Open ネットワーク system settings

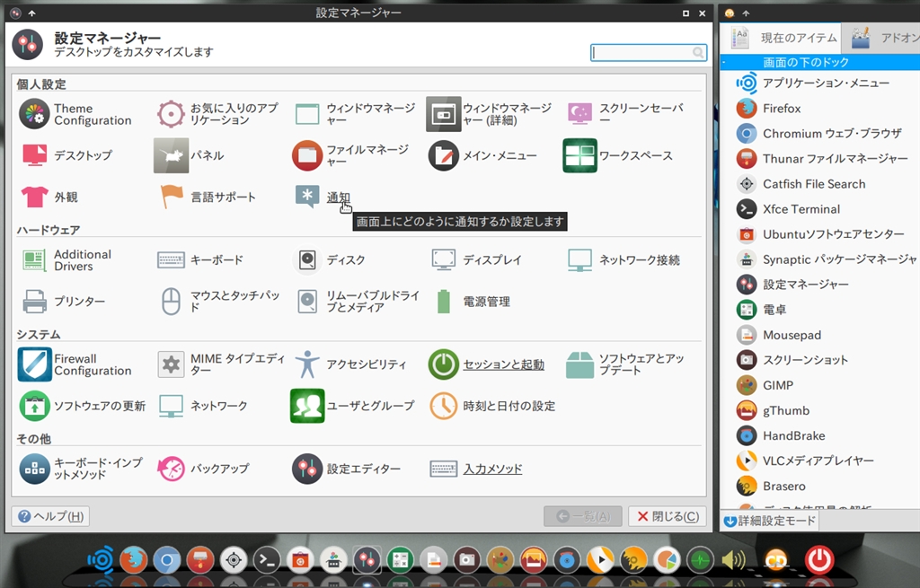203,406
